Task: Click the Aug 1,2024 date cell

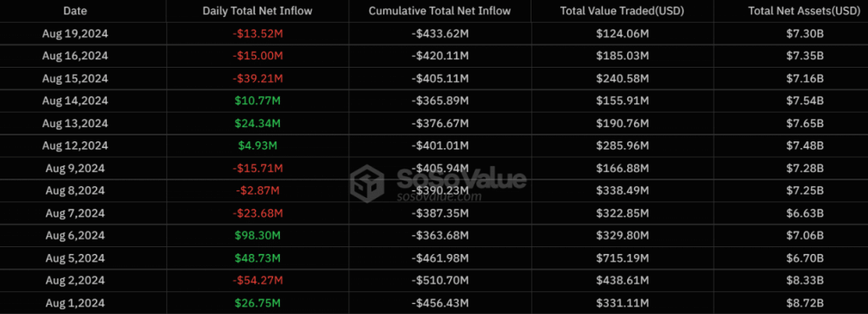Action: pos(75,303)
